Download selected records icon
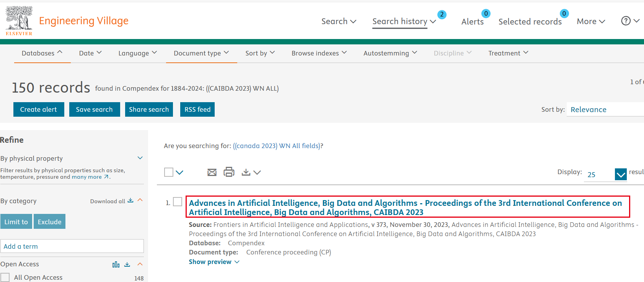Screen dimensions: 644x282 (246, 172)
